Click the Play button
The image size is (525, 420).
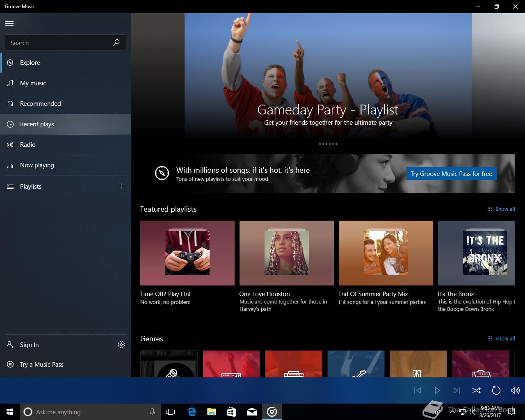click(x=437, y=390)
